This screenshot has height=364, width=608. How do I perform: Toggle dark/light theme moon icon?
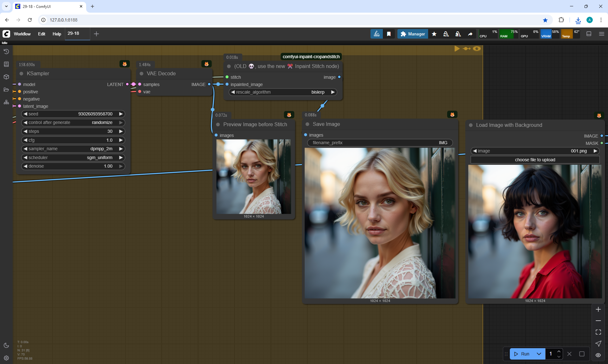[x=6, y=345]
